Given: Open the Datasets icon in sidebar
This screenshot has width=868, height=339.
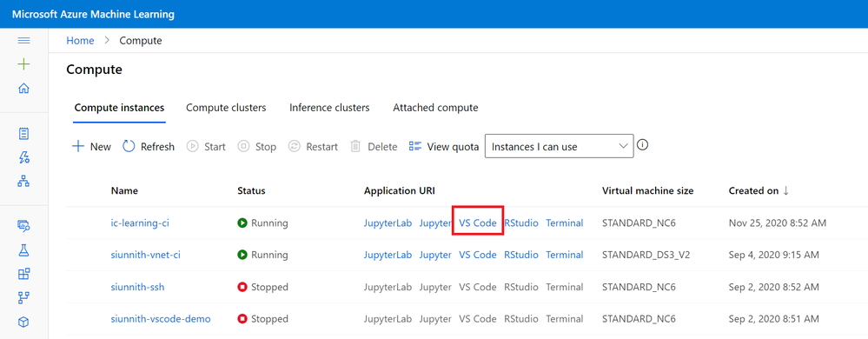Looking at the screenshot, I should (x=23, y=225).
